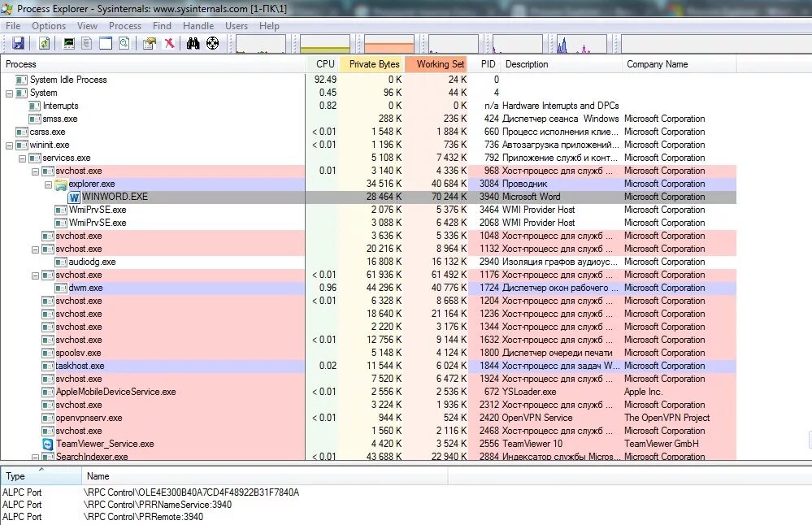Click the crosshair Find Window's Process icon
Screen dimensions: 812x525
[212, 44]
